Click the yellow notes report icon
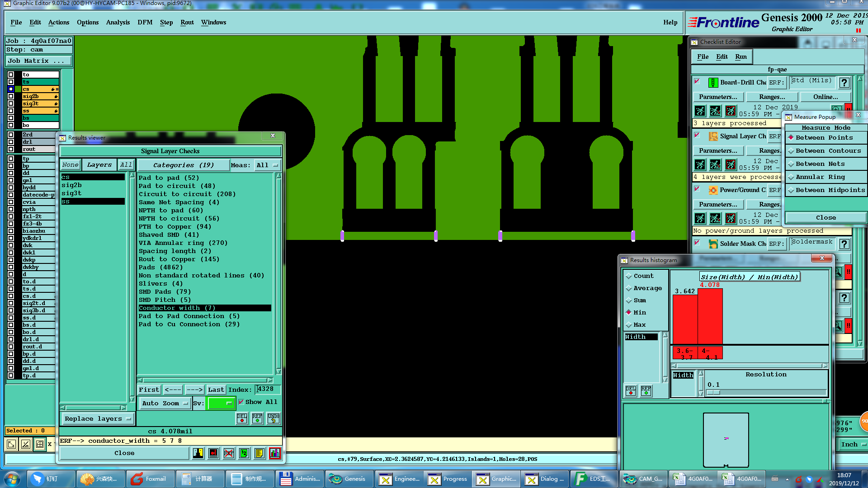Screen dimensions: 868x488 259,453
